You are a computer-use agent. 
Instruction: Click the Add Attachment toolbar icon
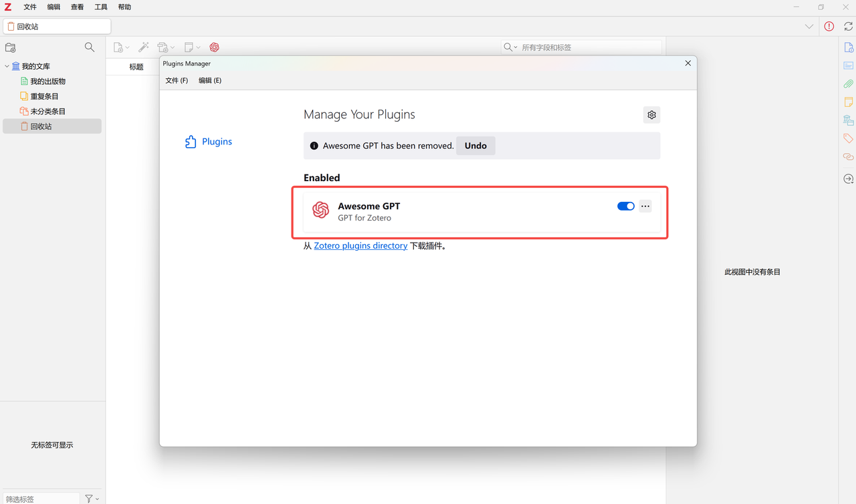click(x=163, y=47)
